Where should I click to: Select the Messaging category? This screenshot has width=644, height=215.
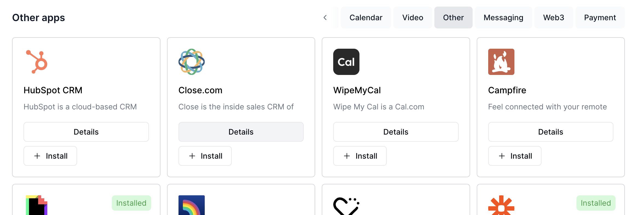pyautogui.click(x=503, y=17)
